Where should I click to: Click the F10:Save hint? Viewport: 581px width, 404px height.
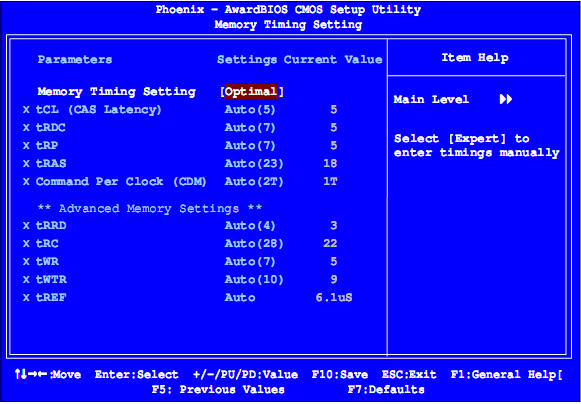[340, 375]
